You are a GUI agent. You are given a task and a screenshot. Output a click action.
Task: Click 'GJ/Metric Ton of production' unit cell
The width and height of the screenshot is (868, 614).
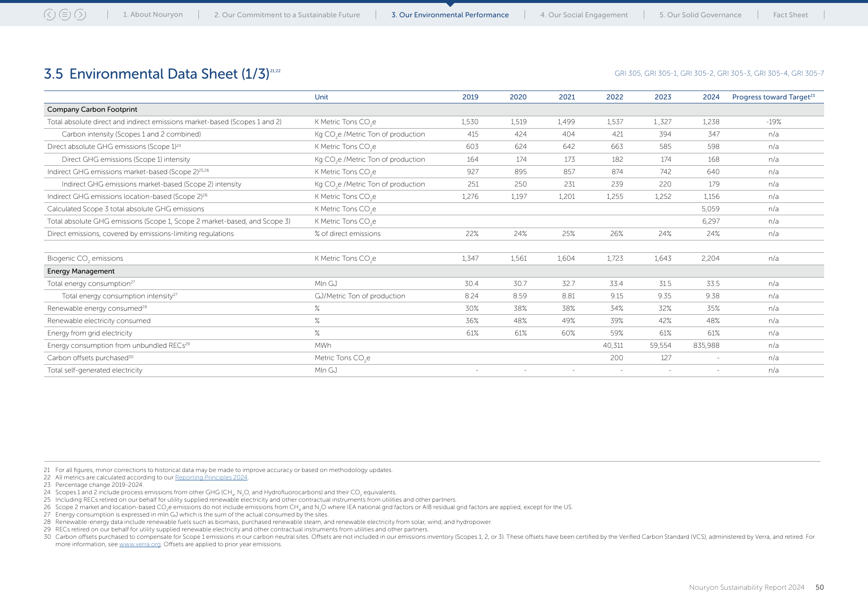coord(360,296)
